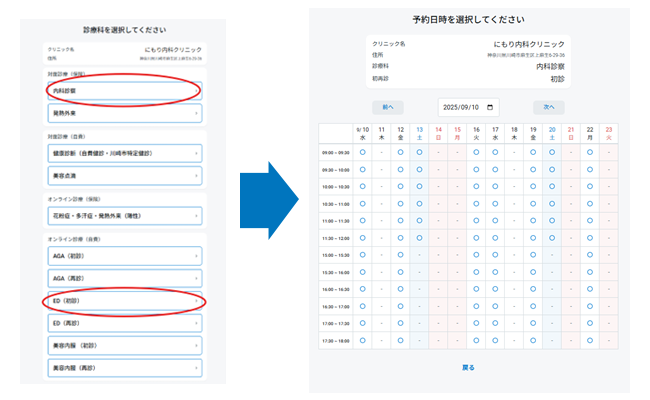Click the 15 月 holiday column header
650x400 pixels.
click(457, 133)
